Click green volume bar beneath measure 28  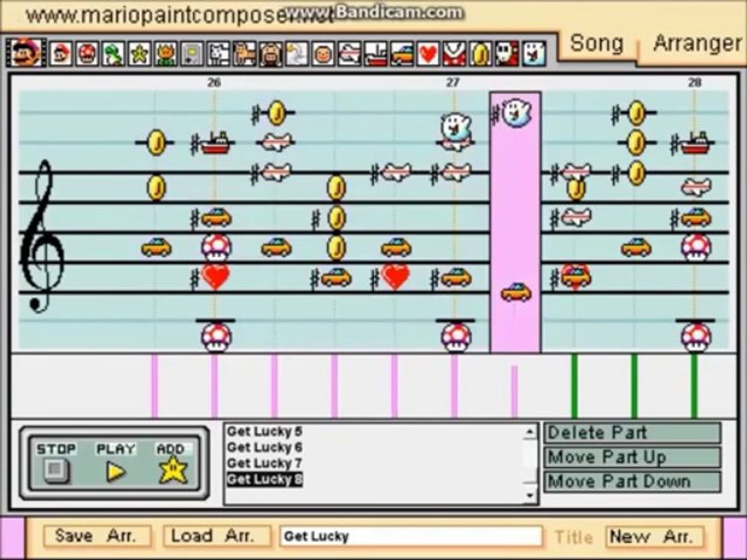694,387
